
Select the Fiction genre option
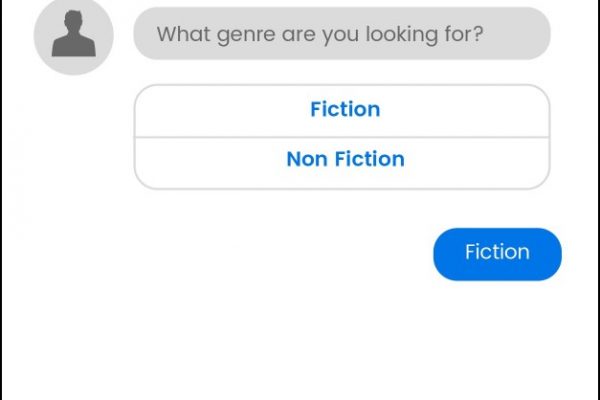(x=342, y=111)
